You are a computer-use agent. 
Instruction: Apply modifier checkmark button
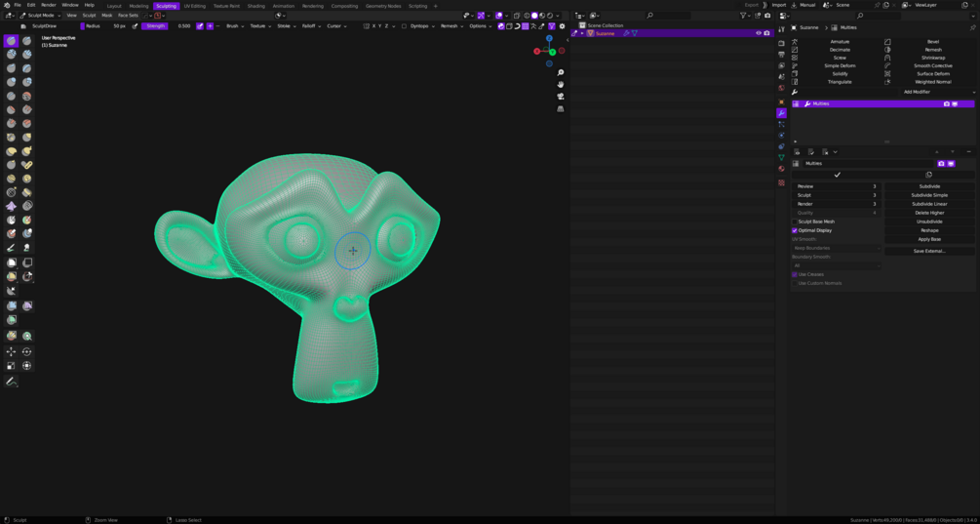click(837, 175)
